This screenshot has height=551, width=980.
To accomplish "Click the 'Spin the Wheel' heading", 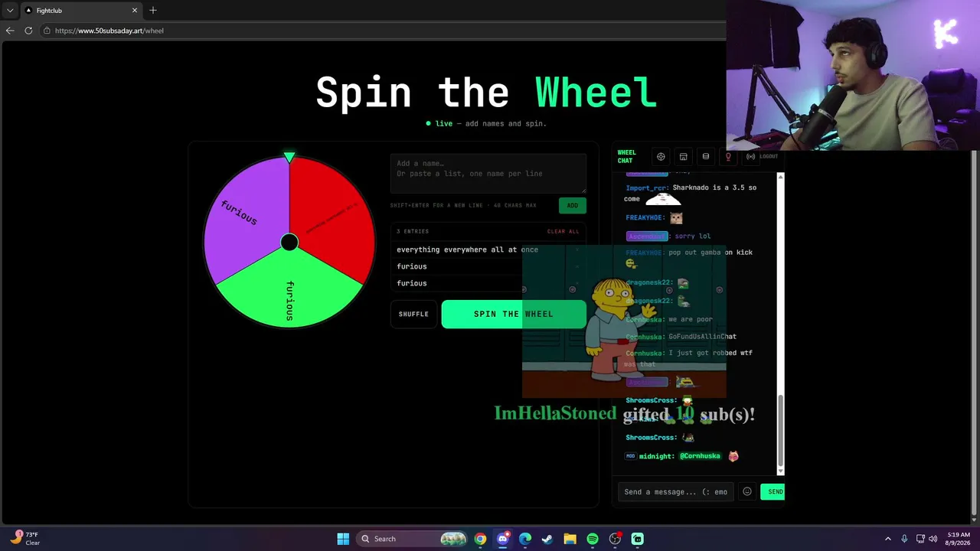I will [x=487, y=93].
